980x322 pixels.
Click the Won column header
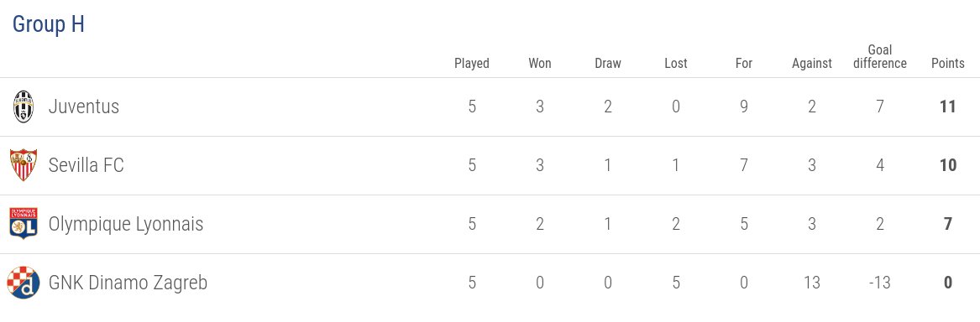pos(540,63)
